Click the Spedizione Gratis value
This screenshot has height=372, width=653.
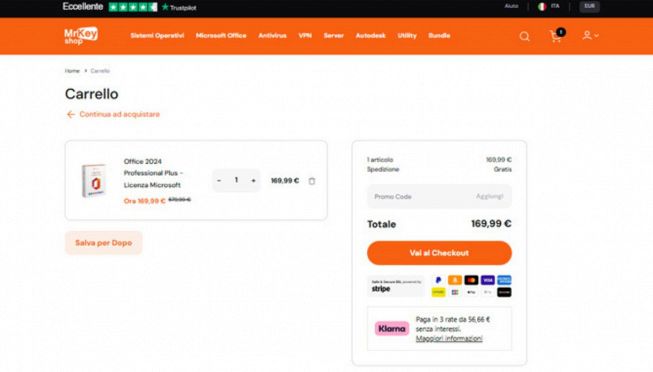(x=503, y=170)
